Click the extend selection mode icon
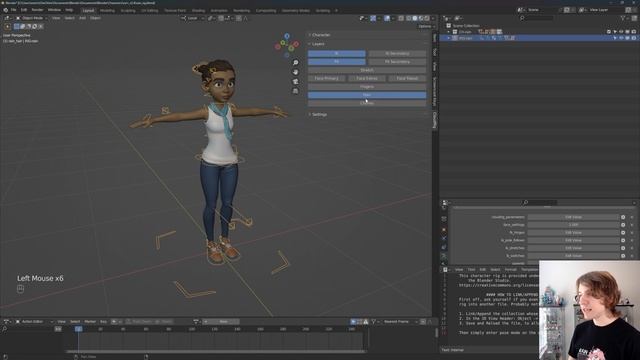 pyautogui.click(x=22, y=27)
